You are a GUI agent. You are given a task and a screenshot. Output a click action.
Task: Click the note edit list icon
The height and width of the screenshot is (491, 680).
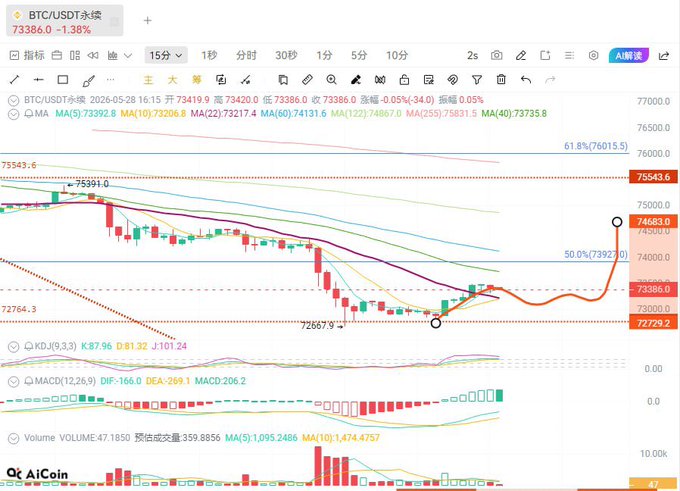[428, 80]
